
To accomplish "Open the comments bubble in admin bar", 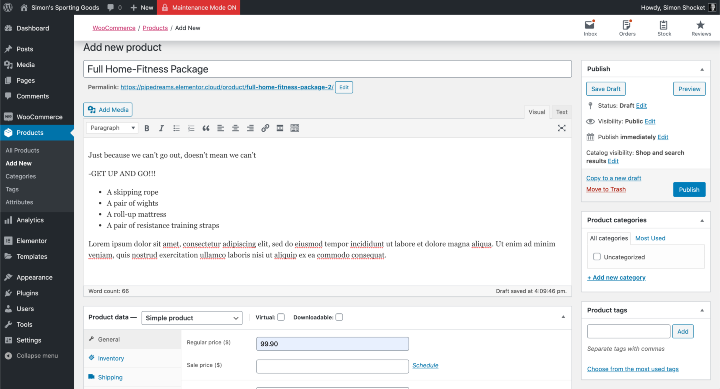I will coord(114,7).
